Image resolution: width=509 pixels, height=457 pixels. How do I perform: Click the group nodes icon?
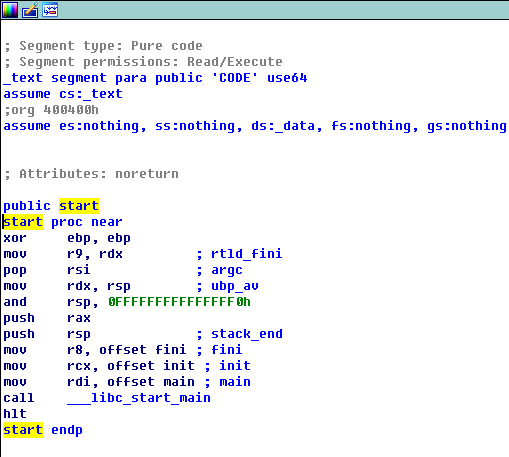pyautogui.click(x=50, y=10)
